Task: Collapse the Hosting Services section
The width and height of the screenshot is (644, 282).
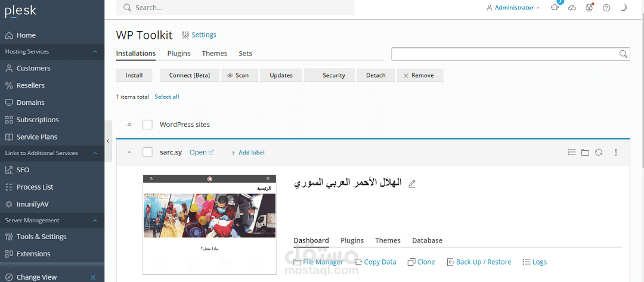Action: (x=95, y=52)
